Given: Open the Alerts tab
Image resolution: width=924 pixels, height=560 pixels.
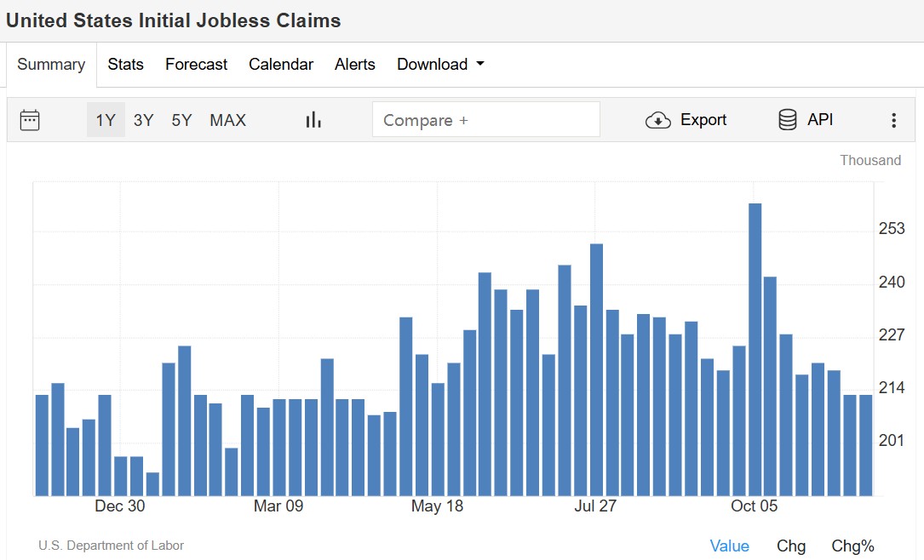Looking at the screenshot, I should click(355, 64).
